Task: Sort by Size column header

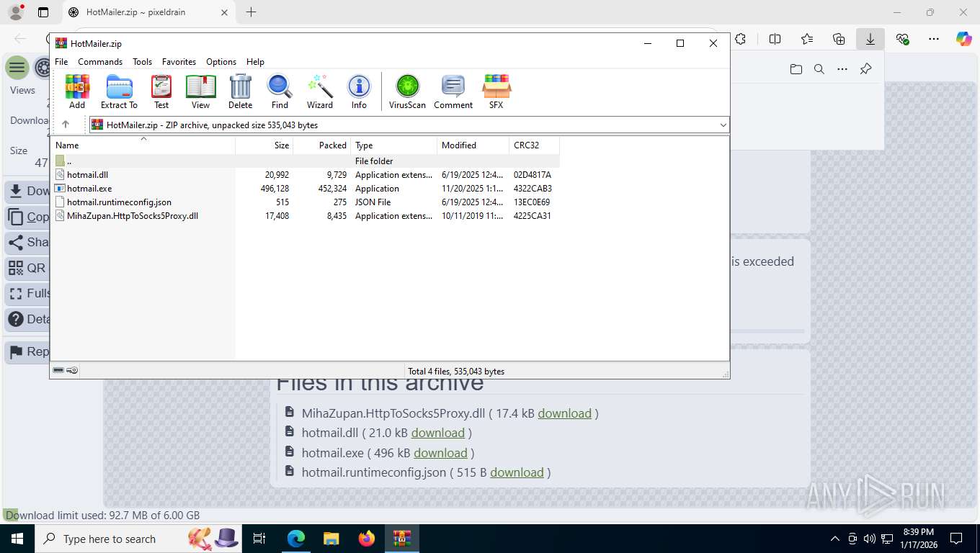Action: pyautogui.click(x=264, y=145)
